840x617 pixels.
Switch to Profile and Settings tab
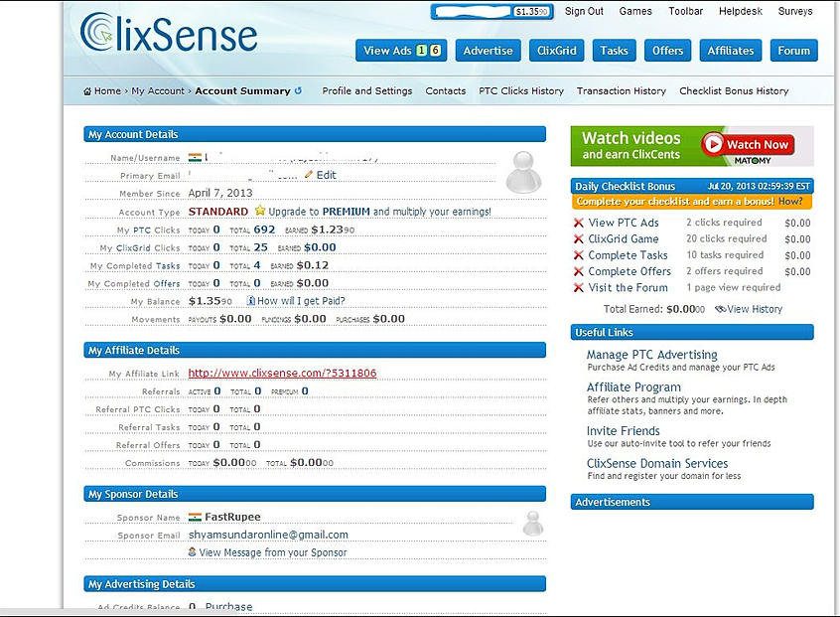tap(367, 90)
